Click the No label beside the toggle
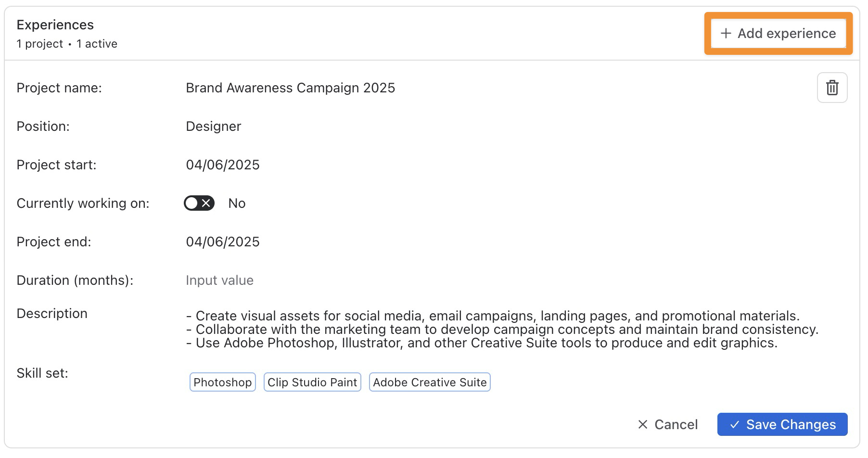868x458 pixels. click(x=237, y=203)
